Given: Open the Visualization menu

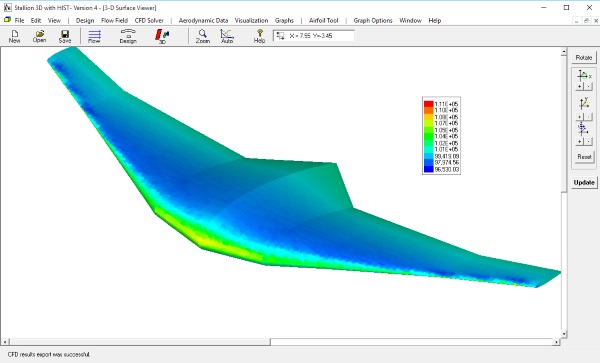Looking at the screenshot, I should coord(251,20).
